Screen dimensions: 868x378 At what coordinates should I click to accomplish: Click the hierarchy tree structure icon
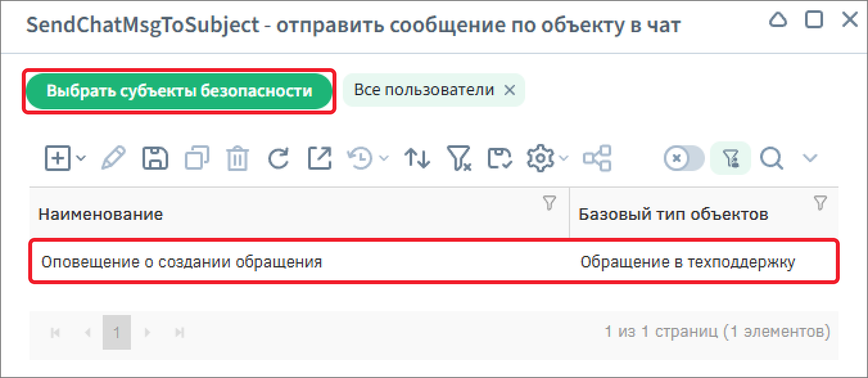[597, 157]
